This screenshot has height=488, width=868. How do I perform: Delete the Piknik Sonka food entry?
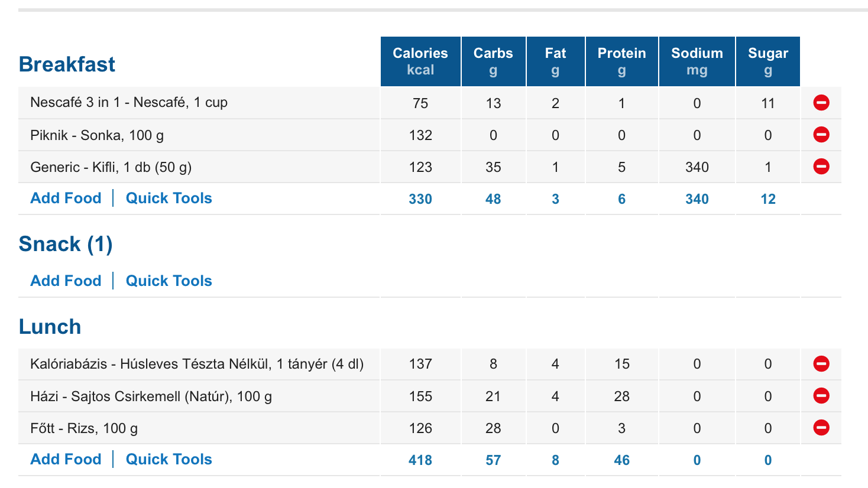(x=821, y=135)
